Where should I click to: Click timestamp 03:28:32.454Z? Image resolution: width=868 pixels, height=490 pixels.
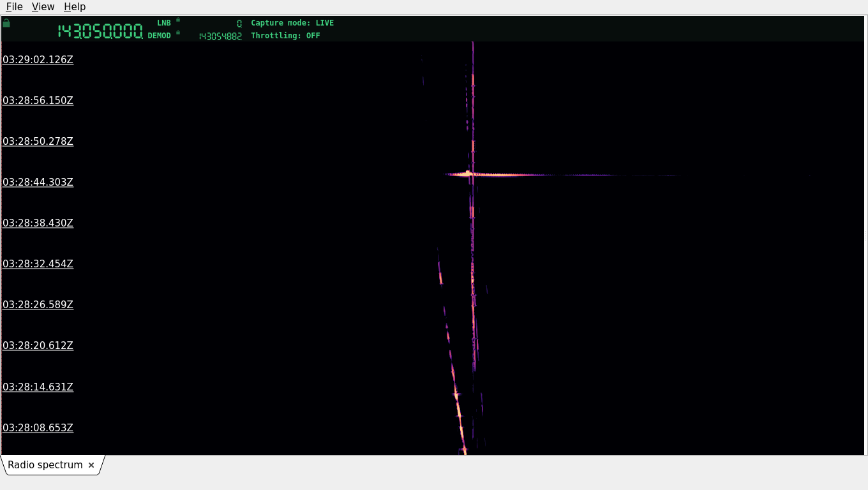(38, 264)
